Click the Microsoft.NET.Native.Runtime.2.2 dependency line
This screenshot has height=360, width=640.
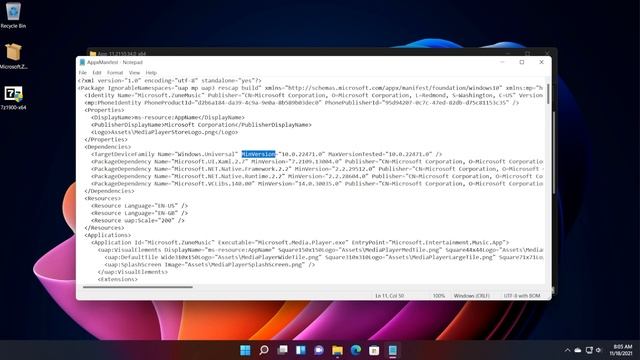tap(317, 176)
